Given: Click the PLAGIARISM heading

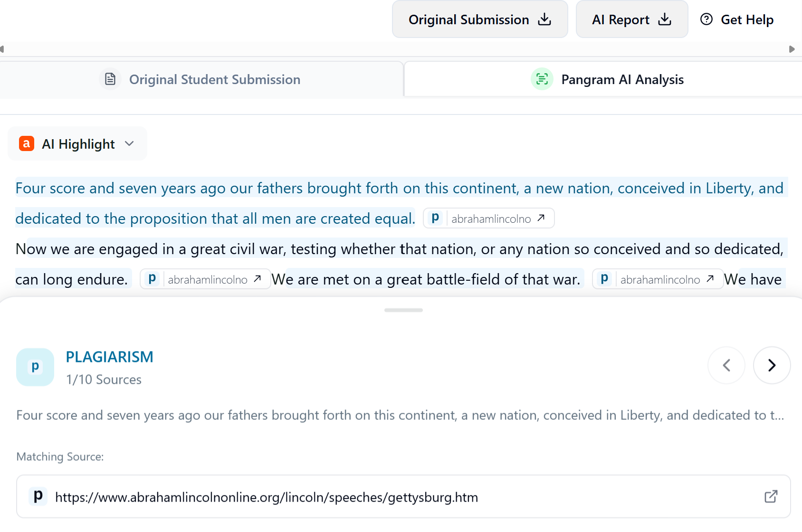Looking at the screenshot, I should [x=109, y=357].
